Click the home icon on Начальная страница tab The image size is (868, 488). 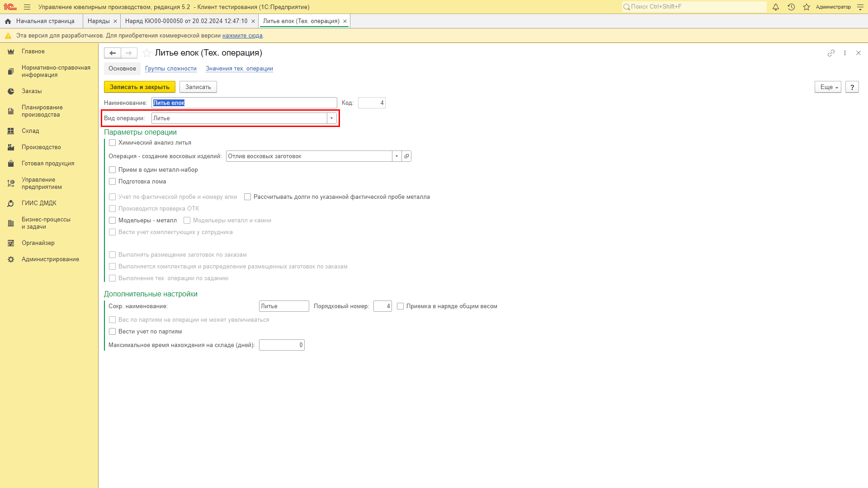(8, 21)
